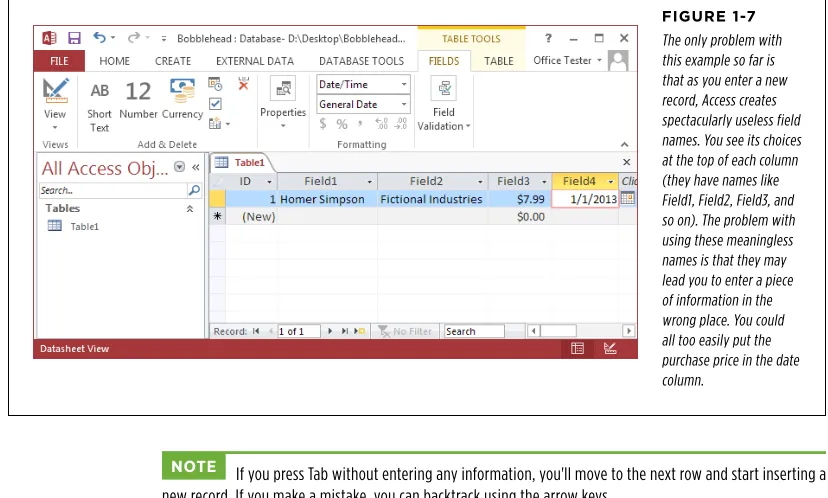
Task: Select the Short Text field type
Action: [99, 106]
